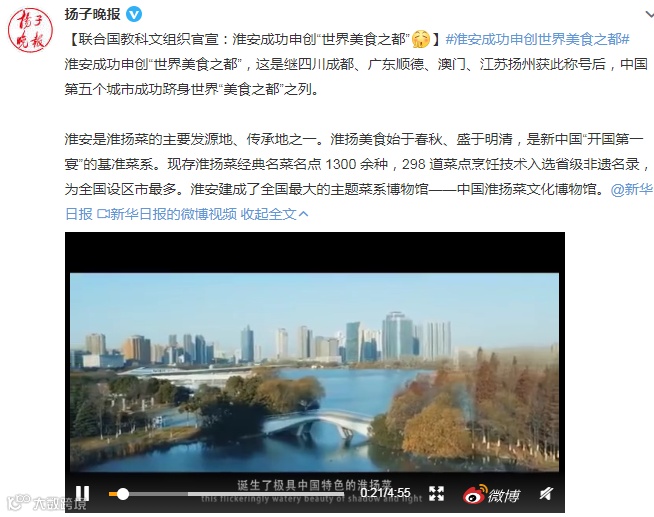This screenshot has width=654, height=517.
Task: Seek using the video progress slider
Action: click(226, 494)
